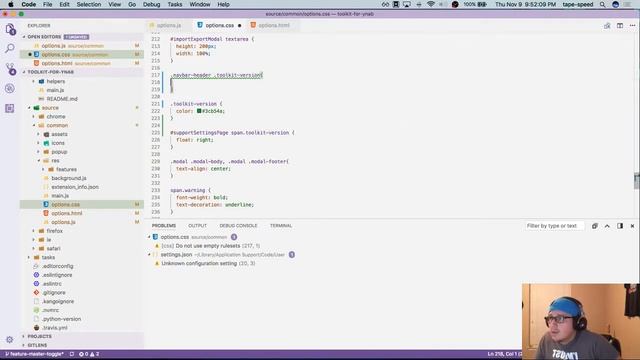Open the Debug view in activity bar
Viewport: 640px width, 360px height.
(10, 88)
